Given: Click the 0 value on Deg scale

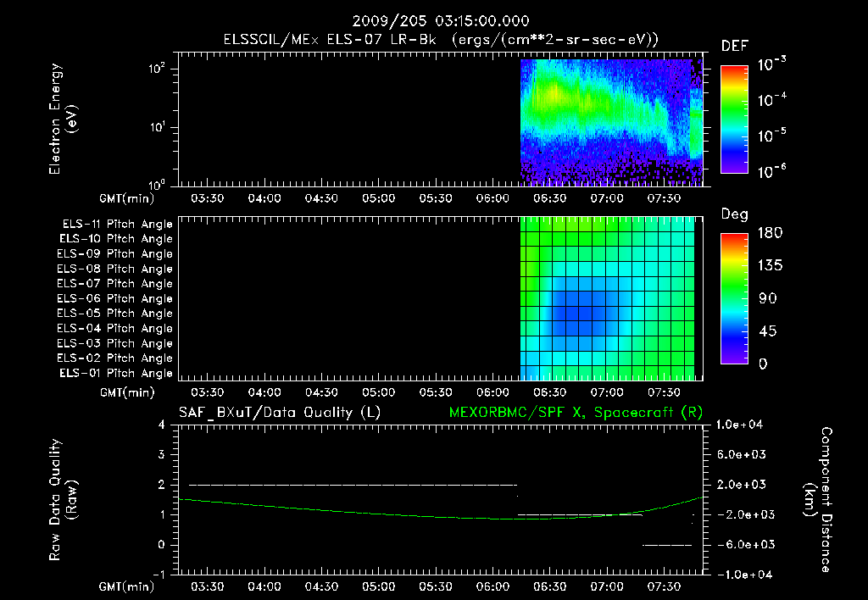Looking at the screenshot, I should (x=763, y=364).
